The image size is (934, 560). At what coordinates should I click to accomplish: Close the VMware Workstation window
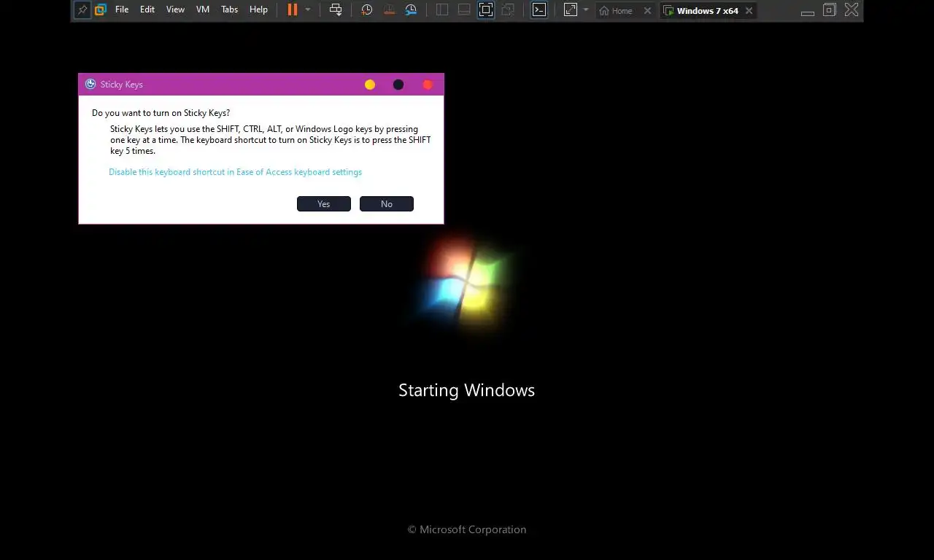click(852, 10)
